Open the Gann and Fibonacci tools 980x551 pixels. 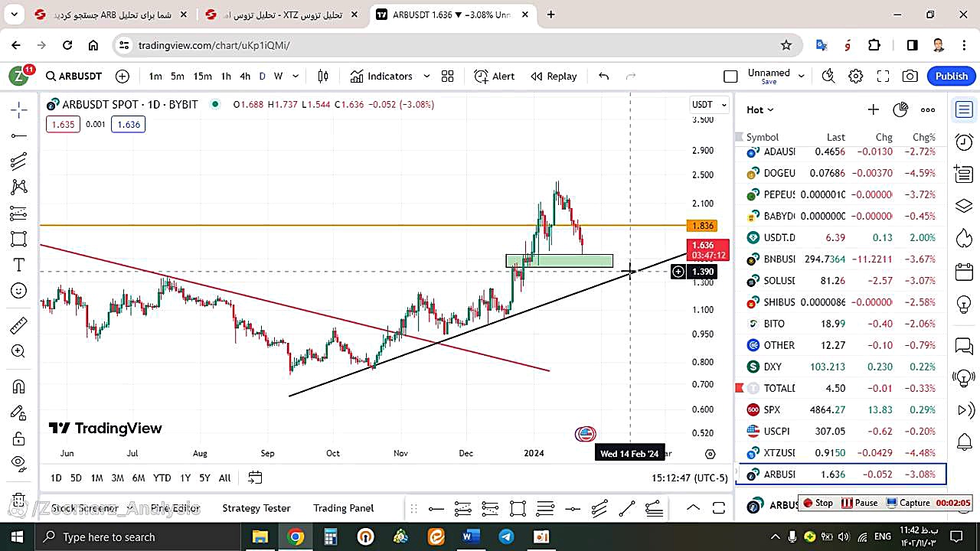point(19,161)
